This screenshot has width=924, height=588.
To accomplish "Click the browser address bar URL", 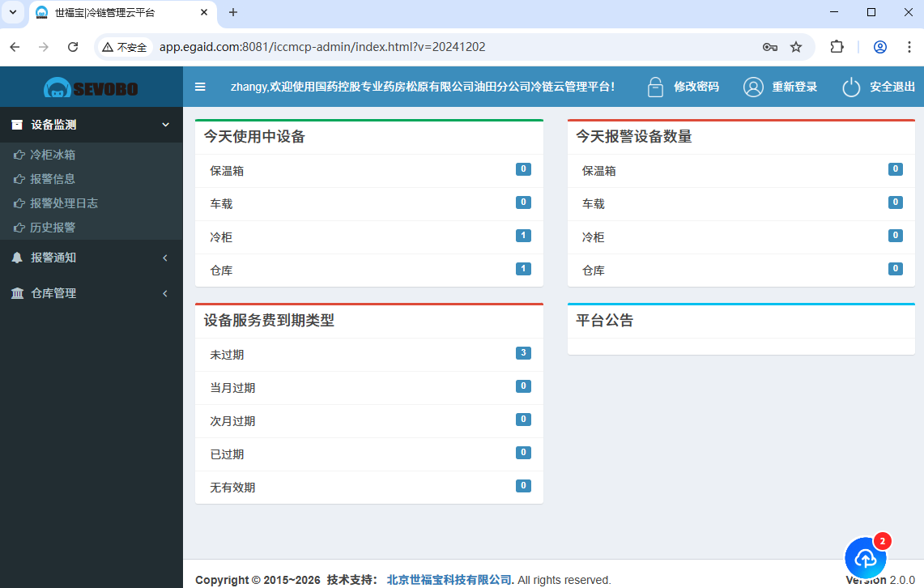I will 322,47.
